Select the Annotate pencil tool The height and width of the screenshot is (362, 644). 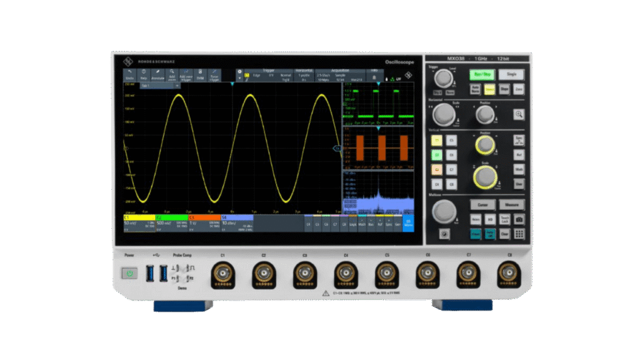click(158, 75)
